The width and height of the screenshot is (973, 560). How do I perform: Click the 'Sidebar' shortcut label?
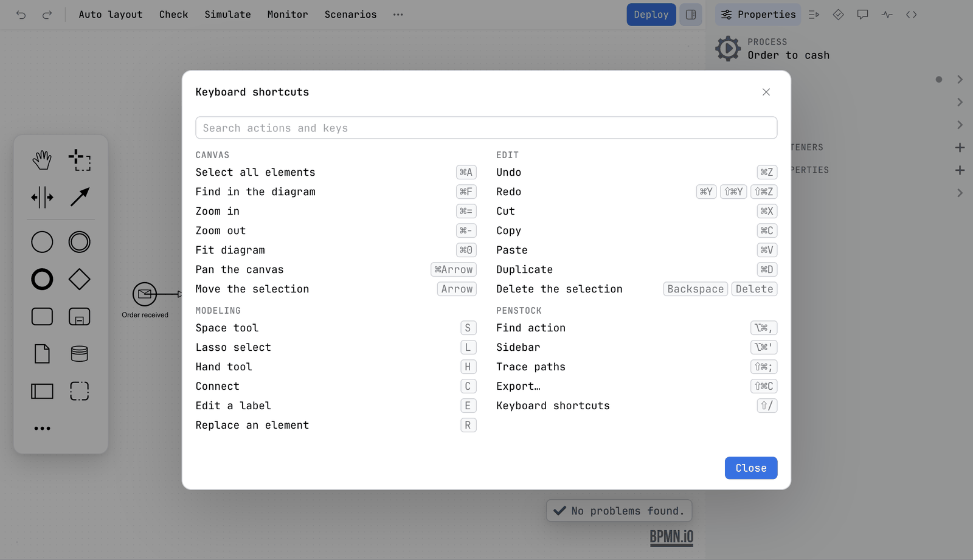518,347
